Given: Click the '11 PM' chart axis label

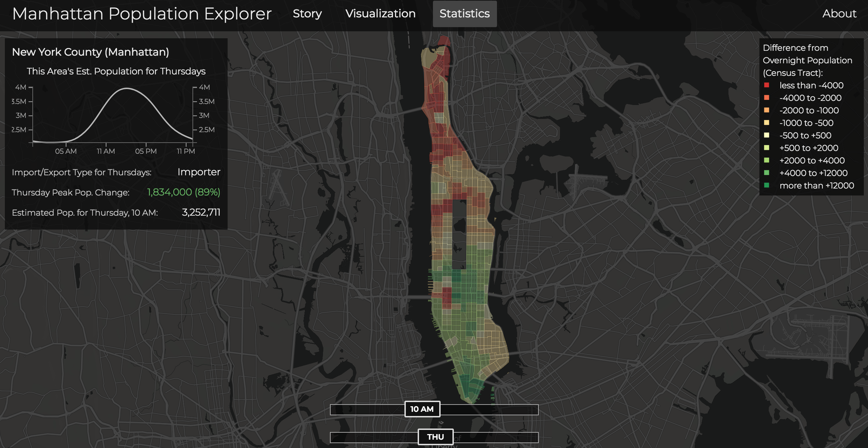Looking at the screenshot, I should click(x=186, y=151).
